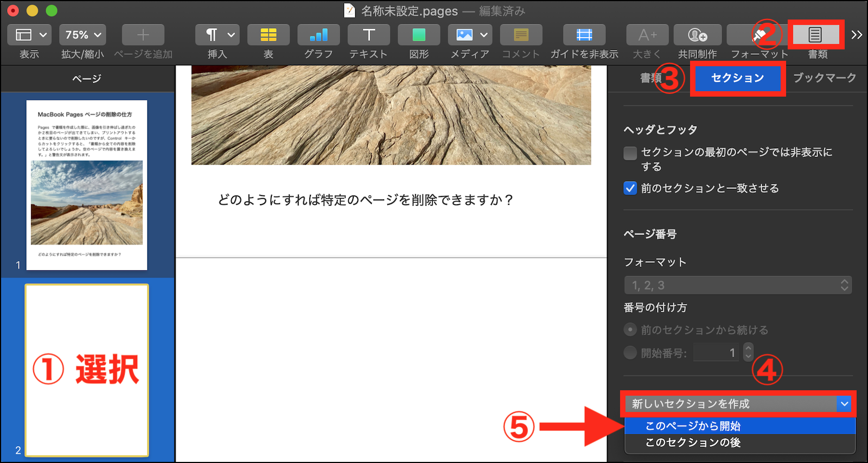
Task: Open the zoom level 75% dropdown
Action: click(x=82, y=35)
